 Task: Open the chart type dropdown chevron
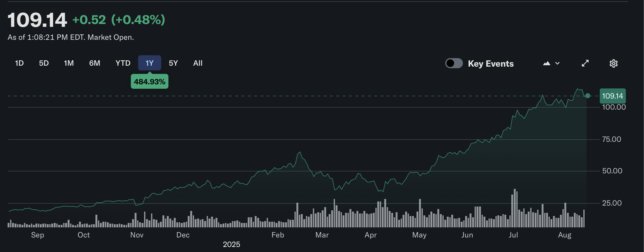coord(557,63)
